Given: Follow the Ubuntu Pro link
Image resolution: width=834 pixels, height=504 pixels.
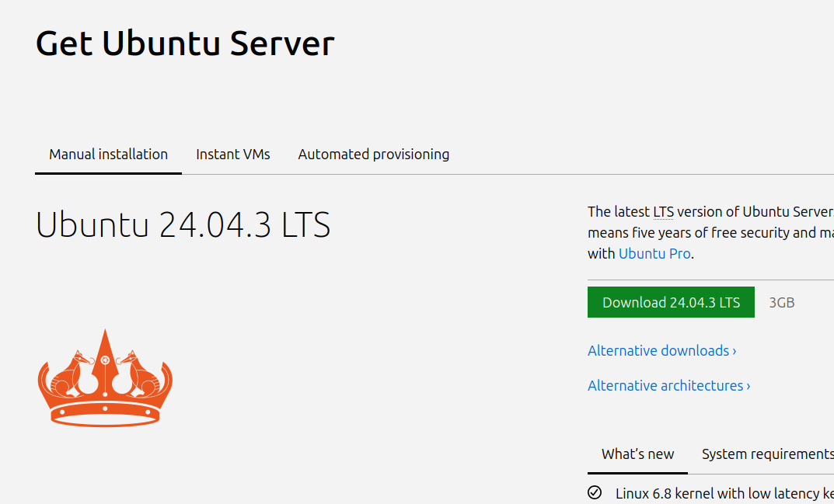Looking at the screenshot, I should point(654,254).
